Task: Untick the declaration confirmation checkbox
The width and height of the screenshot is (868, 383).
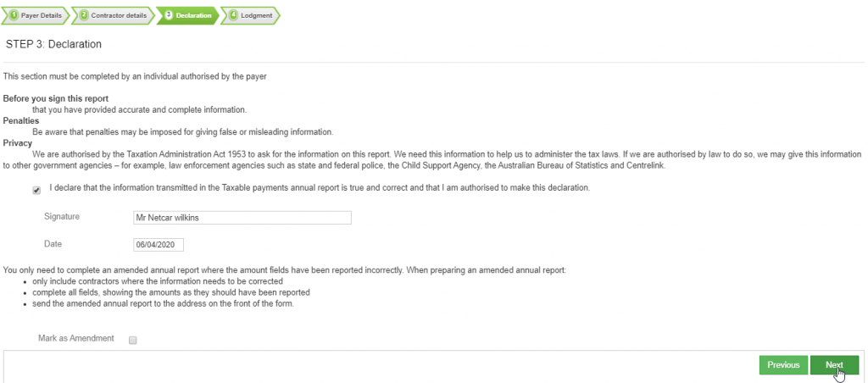Action: 36,191
